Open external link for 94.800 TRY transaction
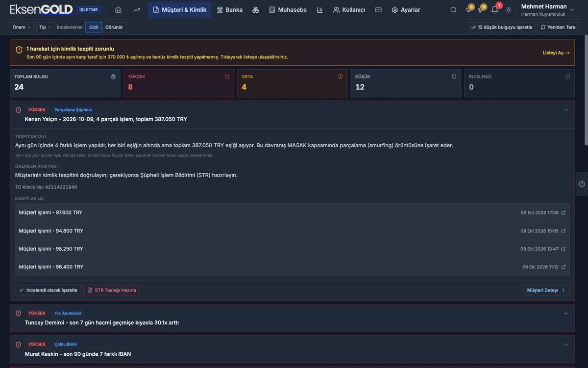Image resolution: width=588 pixels, height=368 pixels. (x=563, y=231)
